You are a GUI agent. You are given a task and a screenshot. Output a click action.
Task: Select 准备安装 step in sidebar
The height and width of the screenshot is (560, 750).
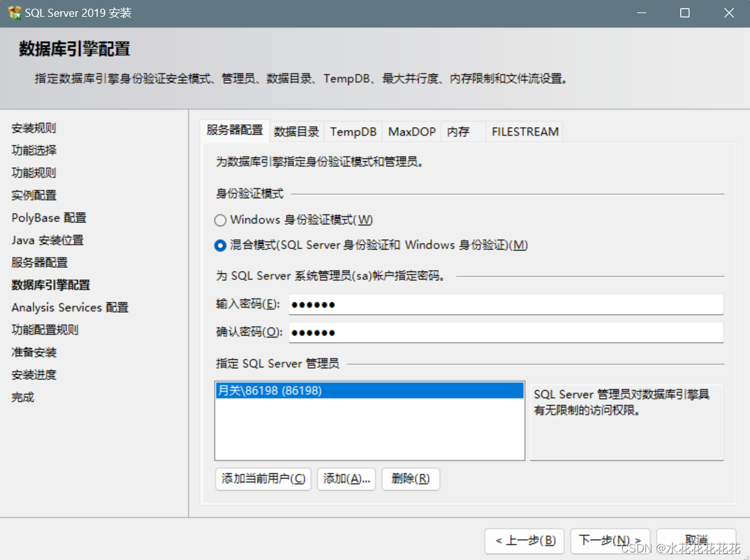point(34,353)
